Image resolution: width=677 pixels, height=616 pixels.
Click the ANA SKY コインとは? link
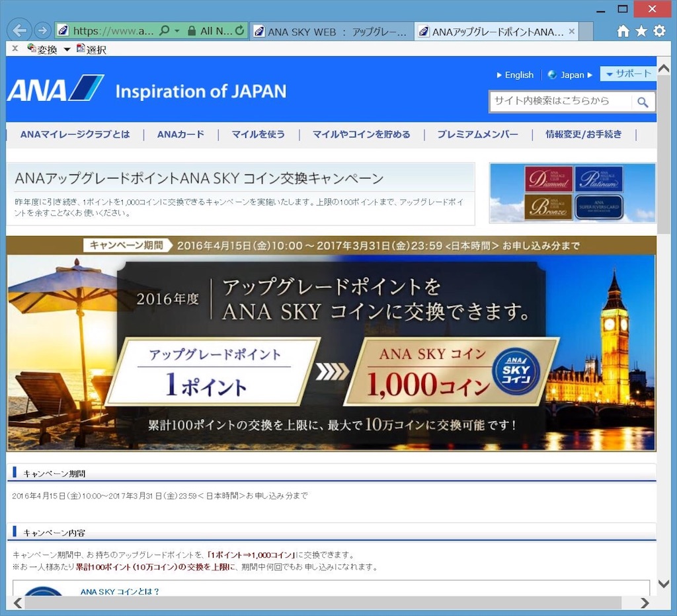tap(120, 592)
